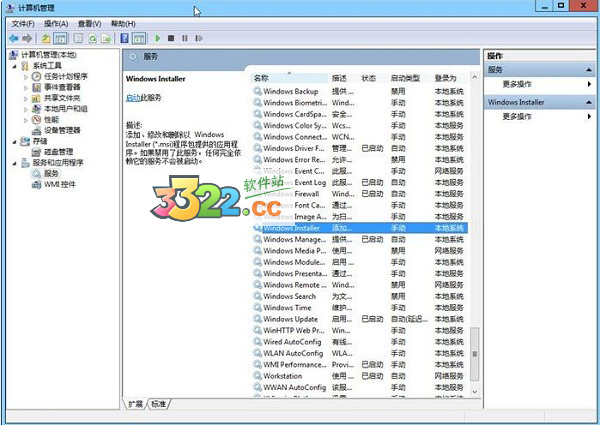Collapse the Windows Installer actions section

coord(590,102)
